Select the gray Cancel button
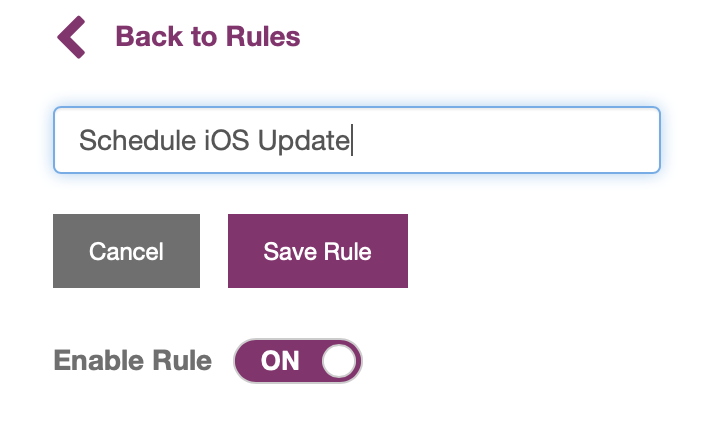Screen dimensions: 702x446 point(126,251)
